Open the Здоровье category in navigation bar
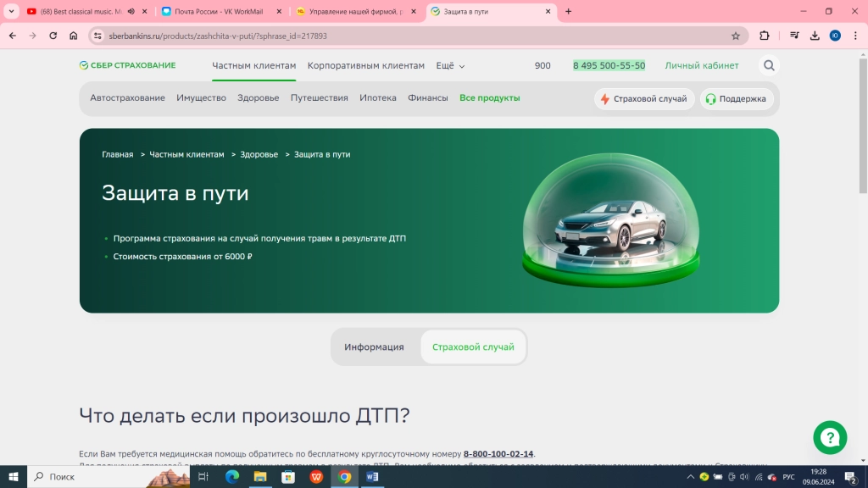868x488 pixels. click(258, 98)
